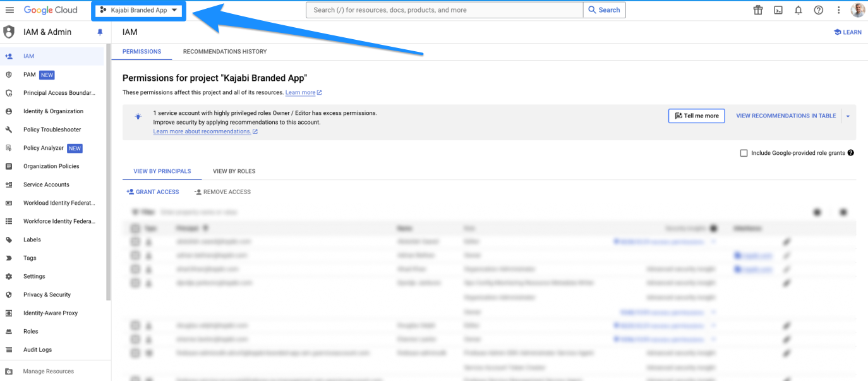Screen dimensions: 868x381
Task: Click the security insights info icon in table header
Action: coord(714,228)
